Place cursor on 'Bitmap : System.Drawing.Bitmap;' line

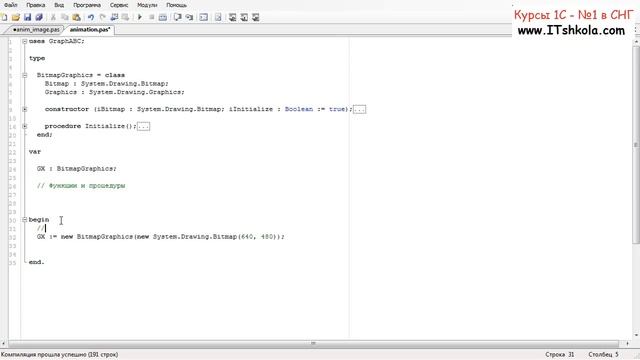point(107,84)
